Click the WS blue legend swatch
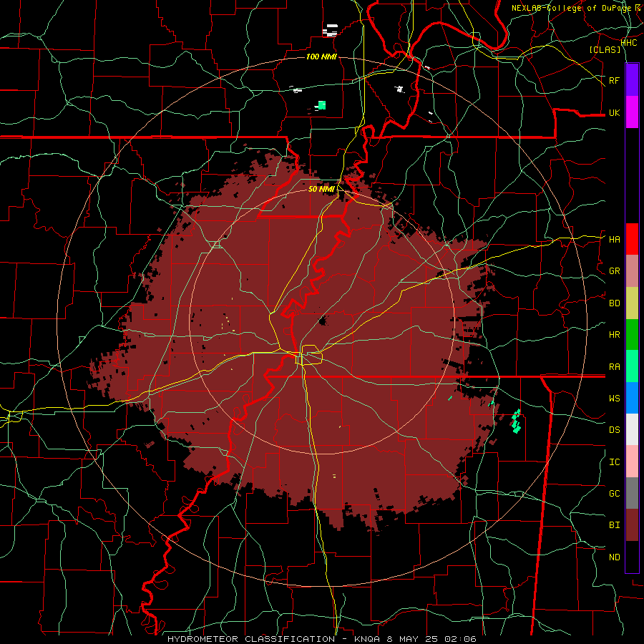The height and width of the screenshot is (644, 644). click(x=632, y=398)
